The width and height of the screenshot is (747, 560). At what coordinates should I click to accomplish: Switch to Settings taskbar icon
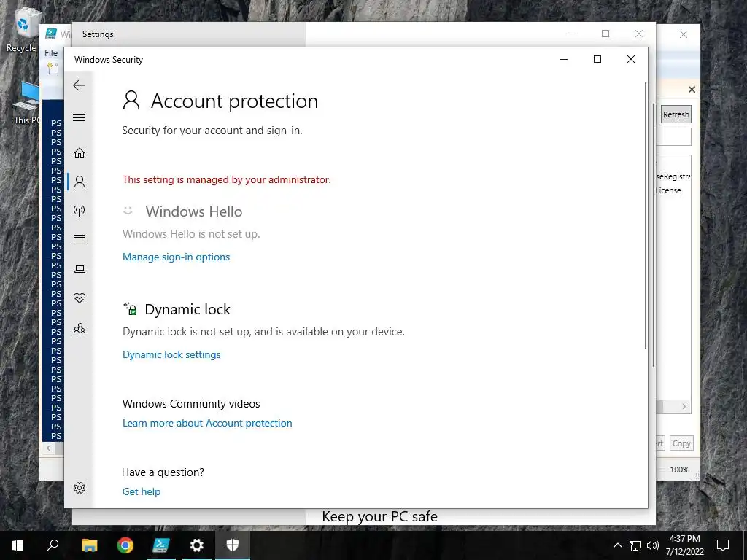pyautogui.click(x=197, y=545)
